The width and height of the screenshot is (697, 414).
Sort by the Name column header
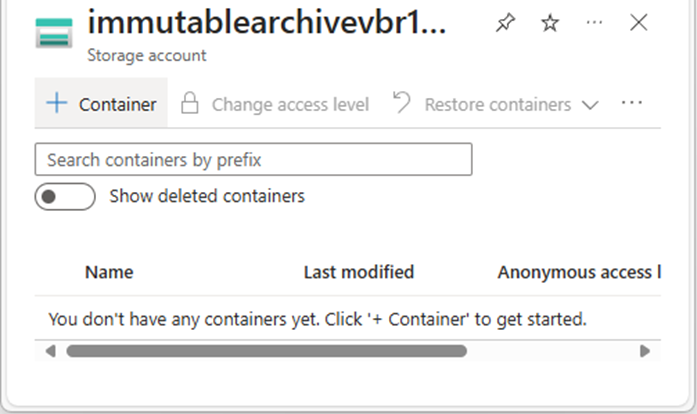(x=109, y=272)
